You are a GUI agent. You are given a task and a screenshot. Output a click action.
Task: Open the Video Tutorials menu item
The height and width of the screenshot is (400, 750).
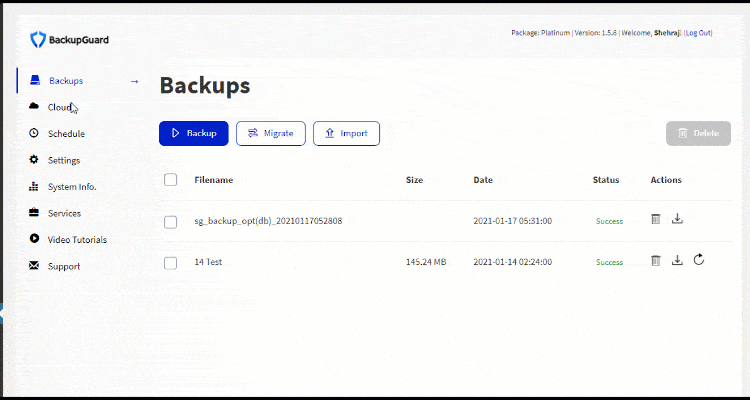click(x=77, y=240)
